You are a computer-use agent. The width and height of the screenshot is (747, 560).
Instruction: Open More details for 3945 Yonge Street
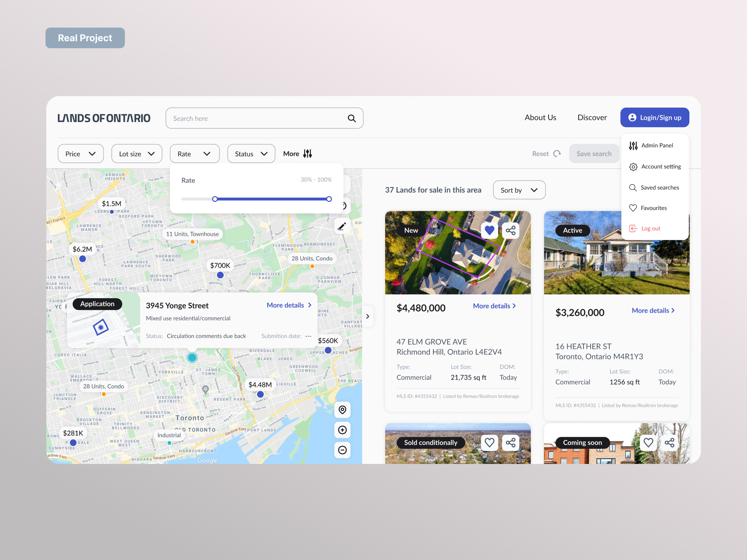289,305
